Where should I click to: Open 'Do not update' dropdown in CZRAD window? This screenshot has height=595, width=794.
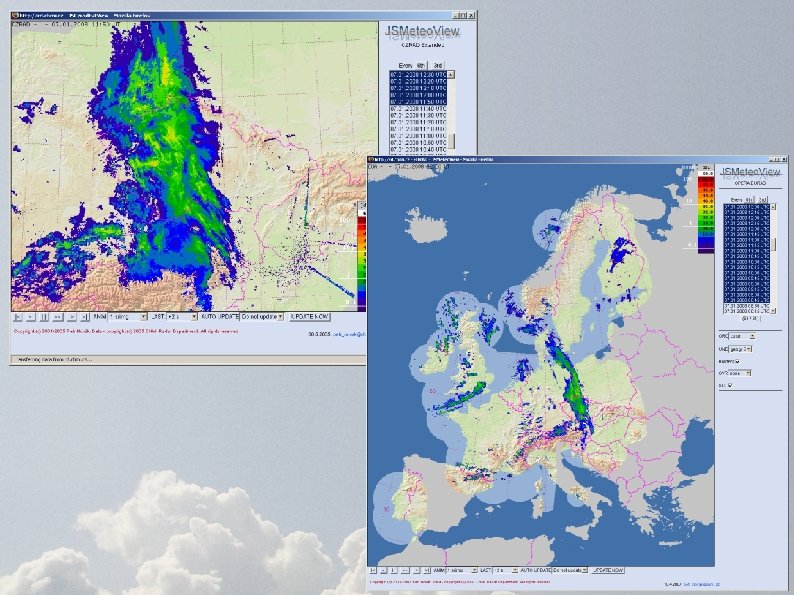(x=261, y=317)
